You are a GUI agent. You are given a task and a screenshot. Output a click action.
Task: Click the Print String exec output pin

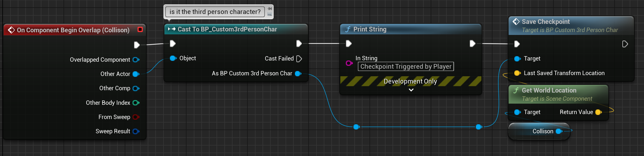pyautogui.click(x=472, y=44)
